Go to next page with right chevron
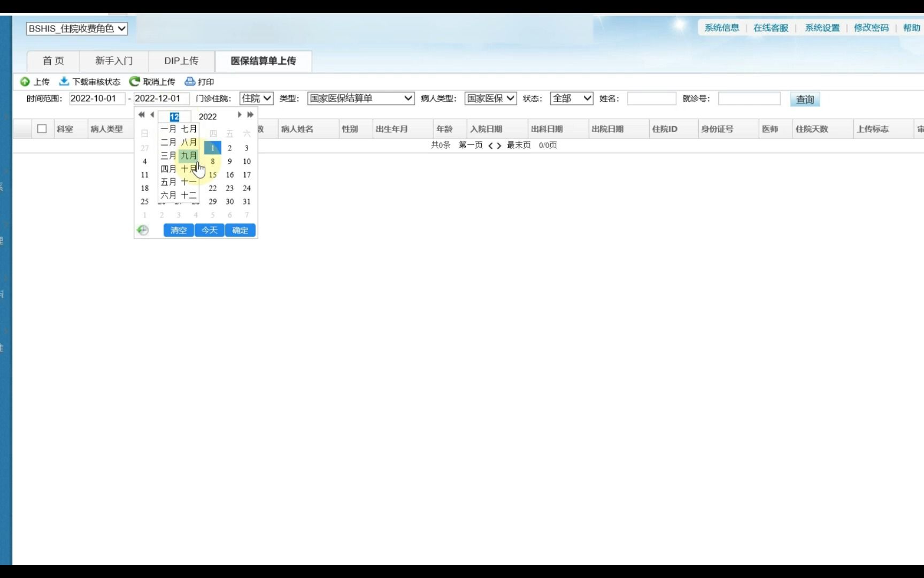The image size is (924, 578). [x=499, y=146]
